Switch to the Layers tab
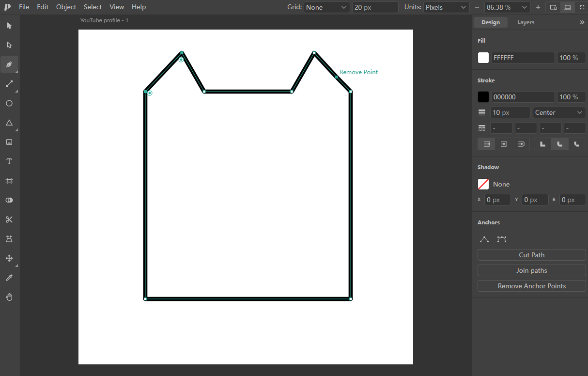 (x=526, y=22)
